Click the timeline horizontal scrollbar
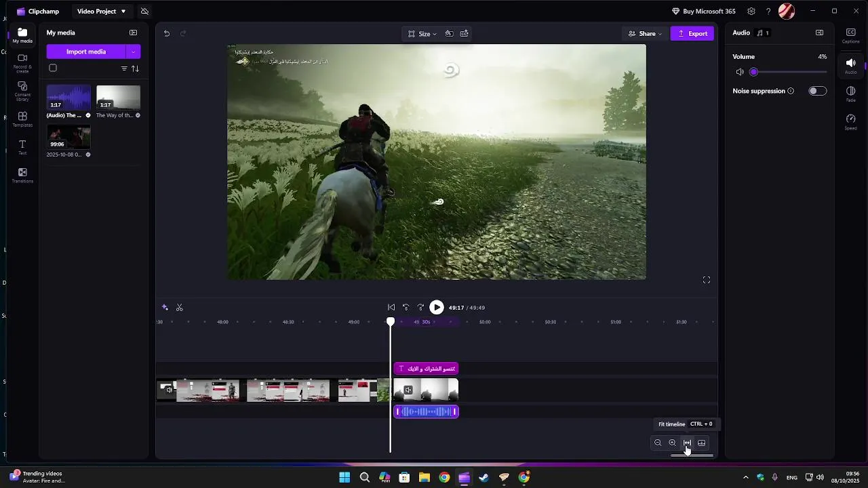This screenshot has width=868, height=488. coord(692,455)
